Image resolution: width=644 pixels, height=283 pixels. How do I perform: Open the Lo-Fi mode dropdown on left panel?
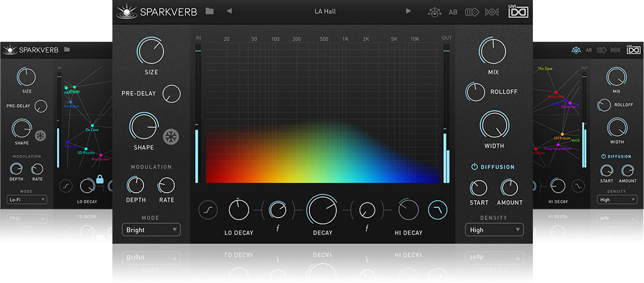point(26,199)
